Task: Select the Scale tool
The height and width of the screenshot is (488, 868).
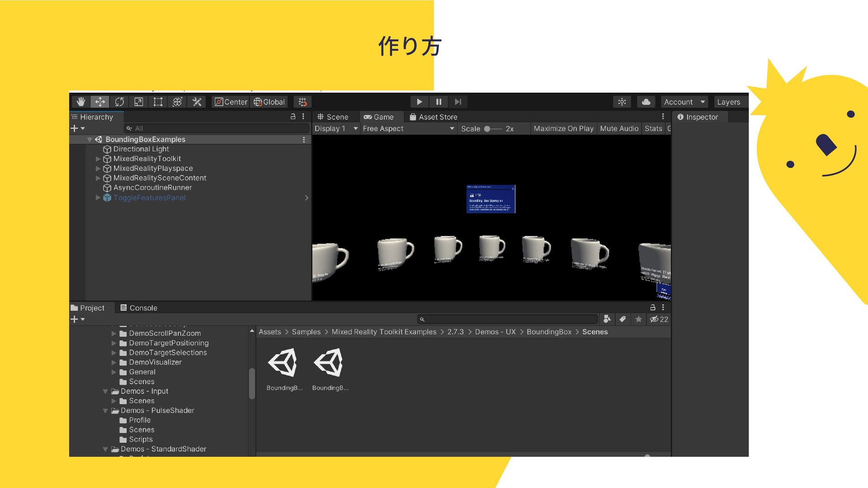Action: click(x=139, y=102)
